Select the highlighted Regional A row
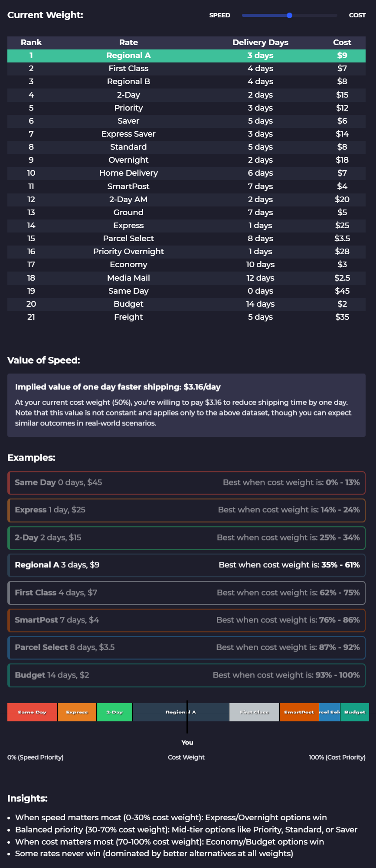Screen dimensions: 376x868 click(186, 56)
